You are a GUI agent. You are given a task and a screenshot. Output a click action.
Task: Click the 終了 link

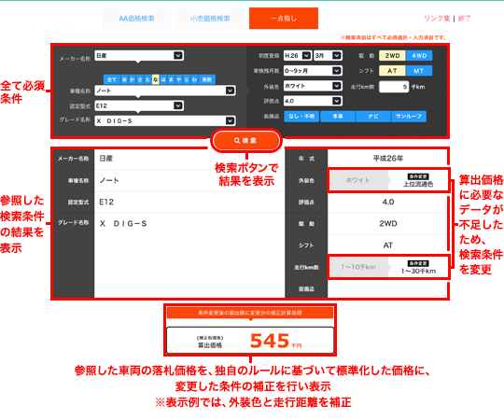[464, 19]
